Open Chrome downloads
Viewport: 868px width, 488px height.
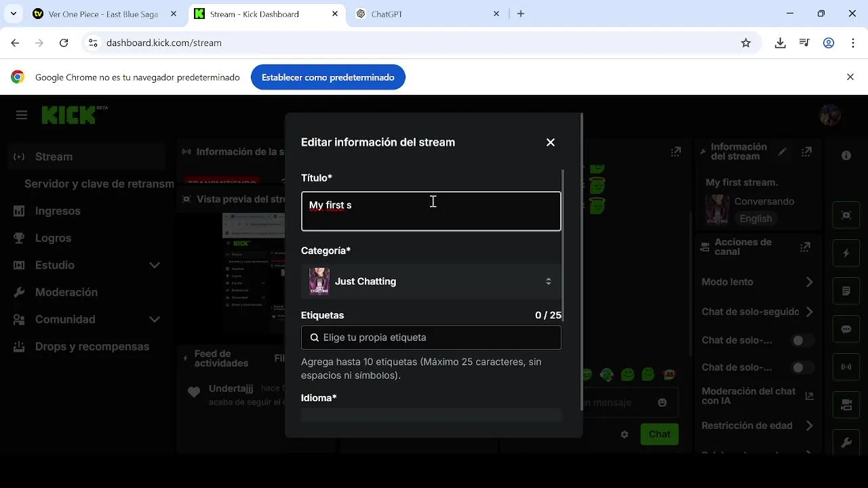[781, 43]
